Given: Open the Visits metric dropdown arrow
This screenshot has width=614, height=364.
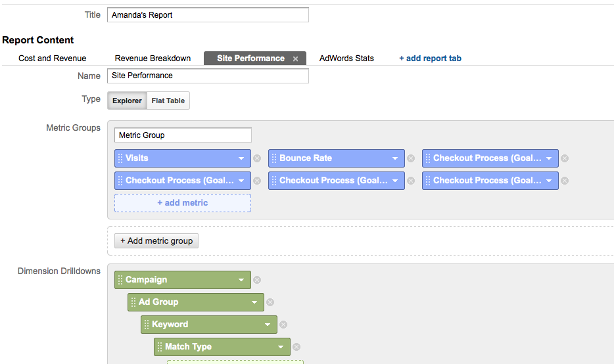Looking at the screenshot, I should coord(241,158).
